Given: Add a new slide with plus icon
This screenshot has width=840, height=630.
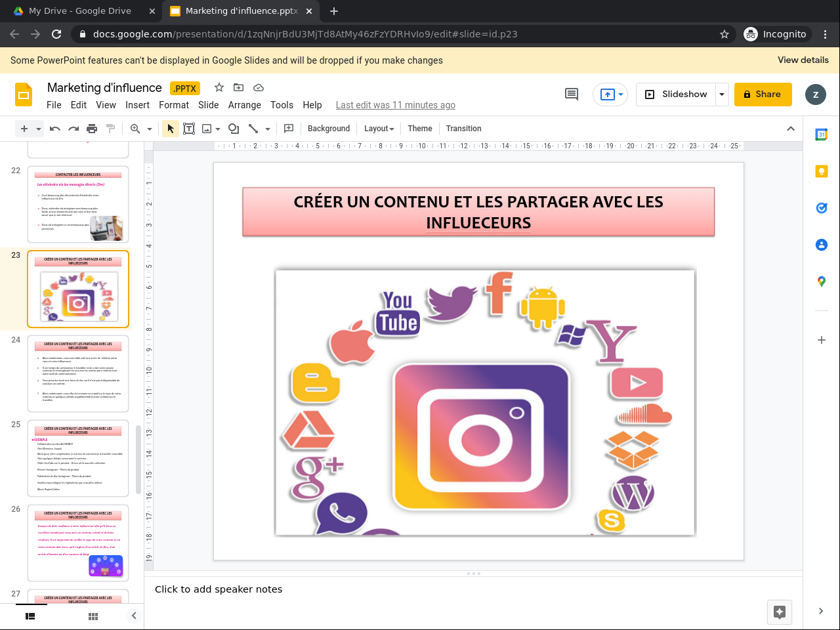Looking at the screenshot, I should pyautogui.click(x=24, y=129).
